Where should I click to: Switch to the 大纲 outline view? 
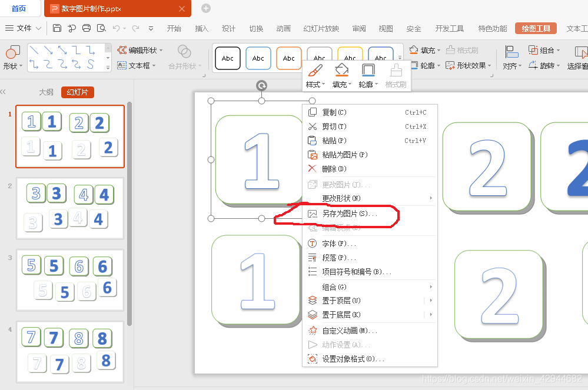[x=46, y=92]
